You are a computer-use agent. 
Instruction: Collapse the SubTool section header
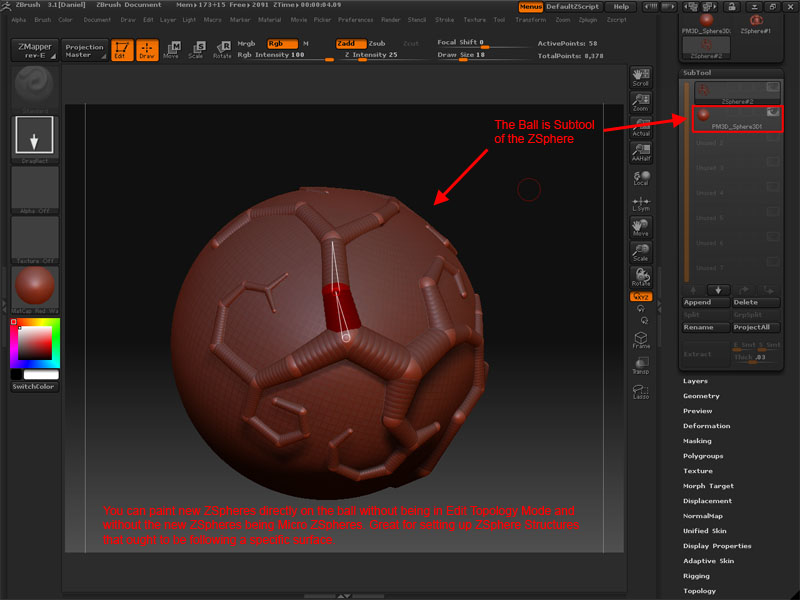coord(697,73)
